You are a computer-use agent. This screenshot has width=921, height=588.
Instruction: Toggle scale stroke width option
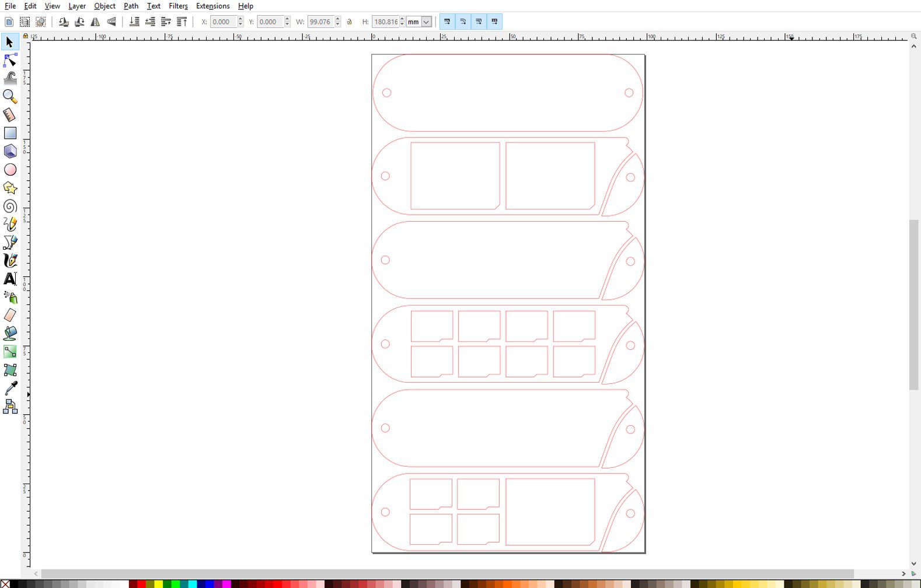pyautogui.click(x=447, y=22)
